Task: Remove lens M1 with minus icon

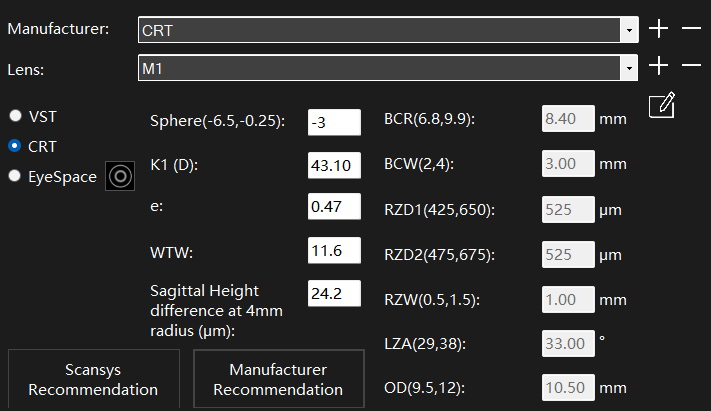Action: [x=691, y=67]
